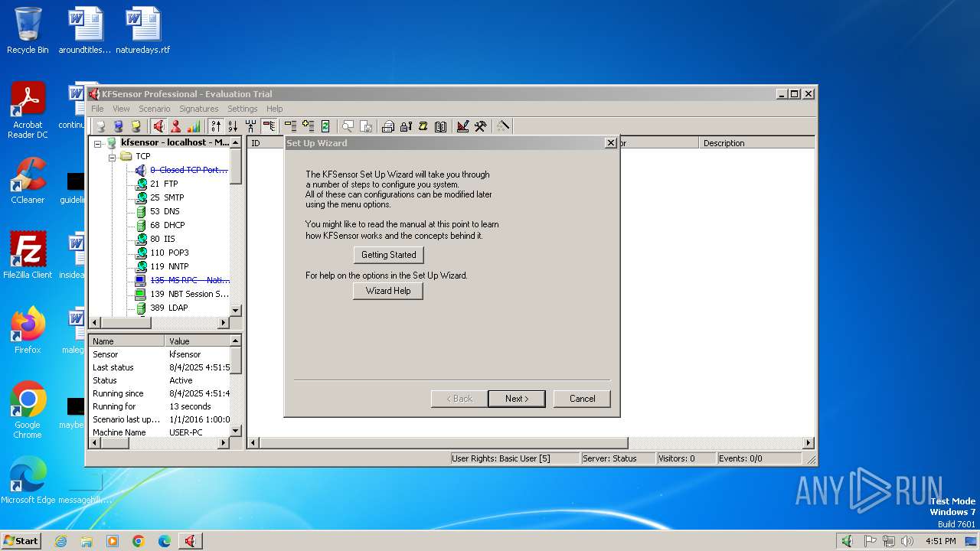The height and width of the screenshot is (551, 980).
Task: Click the magic wand wizard toolbar icon
Action: tap(503, 126)
